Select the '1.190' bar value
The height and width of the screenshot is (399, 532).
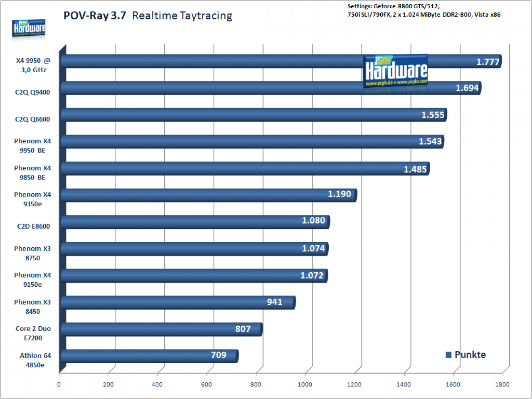click(340, 194)
